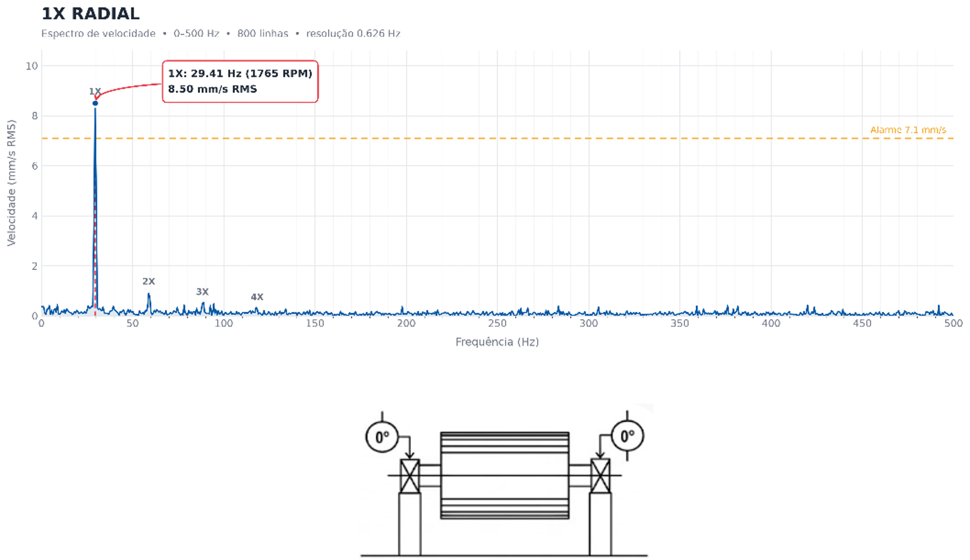Click the '2X' harmonic label
This screenshot has width=970, height=560.
[x=149, y=282]
